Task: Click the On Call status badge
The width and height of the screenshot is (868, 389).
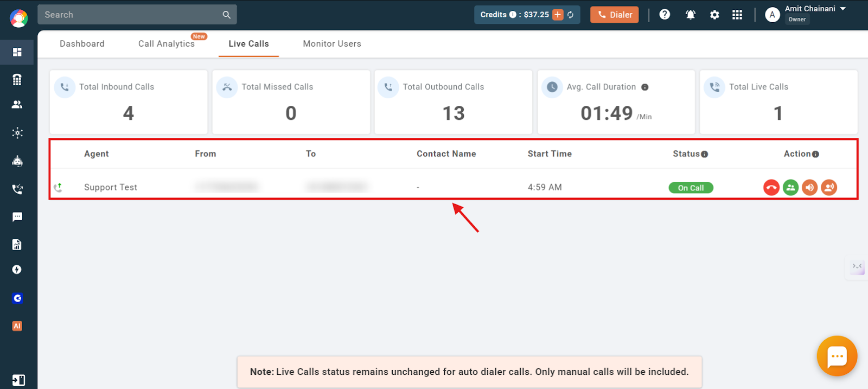Action: [691, 188]
